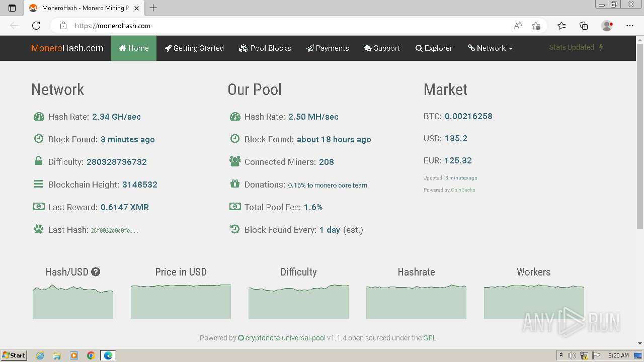Click the difficulty value 280328736732
The width and height of the screenshot is (644, 362).
tap(117, 162)
